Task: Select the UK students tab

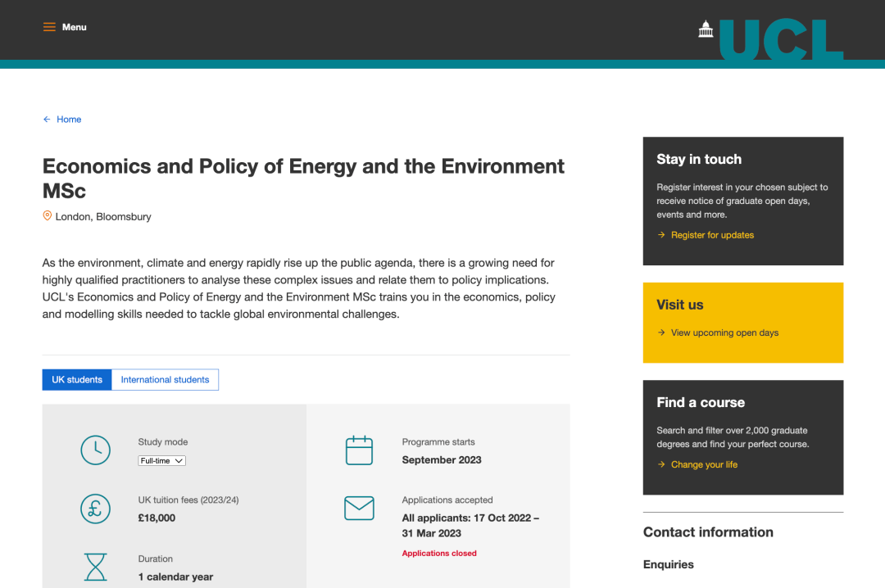Action: [77, 380]
